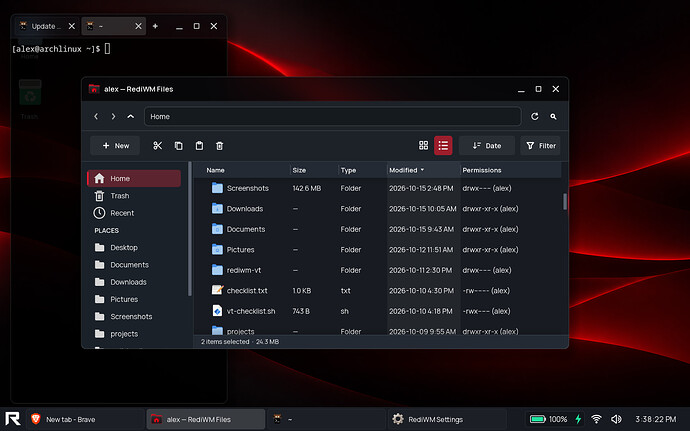Select the Documents folder in file list
The width and height of the screenshot is (690, 431).
click(378, 229)
